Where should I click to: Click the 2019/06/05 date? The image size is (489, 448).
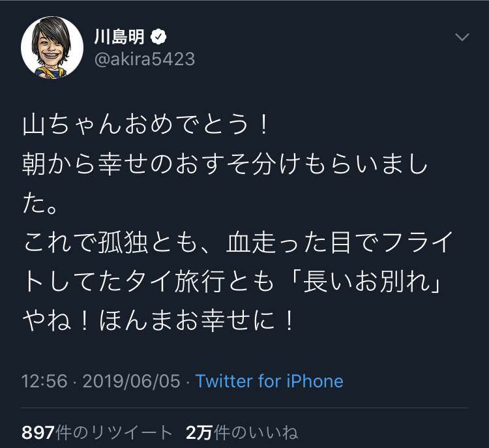tap(132, 381)
